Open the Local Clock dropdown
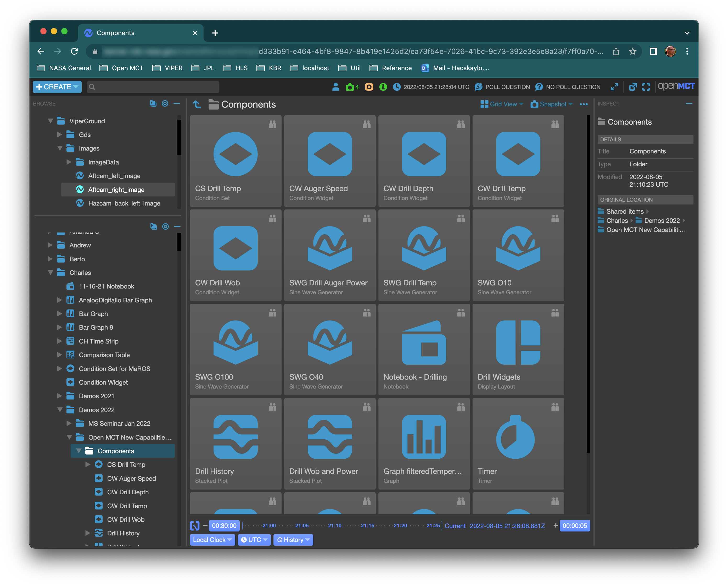 point(212,540)
